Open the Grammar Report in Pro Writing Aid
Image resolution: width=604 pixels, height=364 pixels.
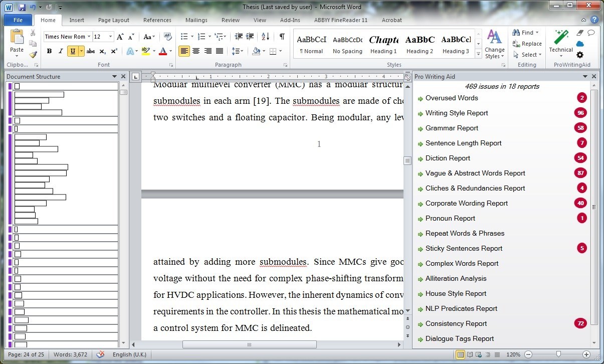pos(452,128)
